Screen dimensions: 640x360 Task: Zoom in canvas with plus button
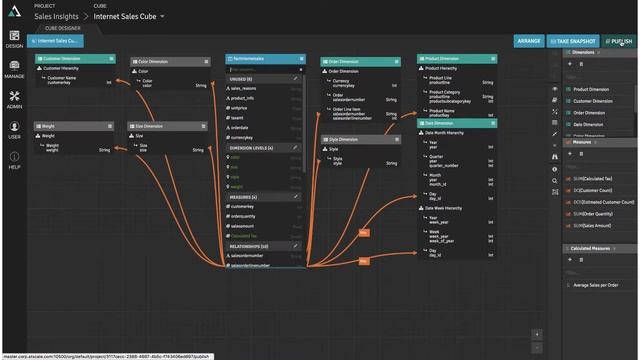pyautogui.click(x=537, y=335)
